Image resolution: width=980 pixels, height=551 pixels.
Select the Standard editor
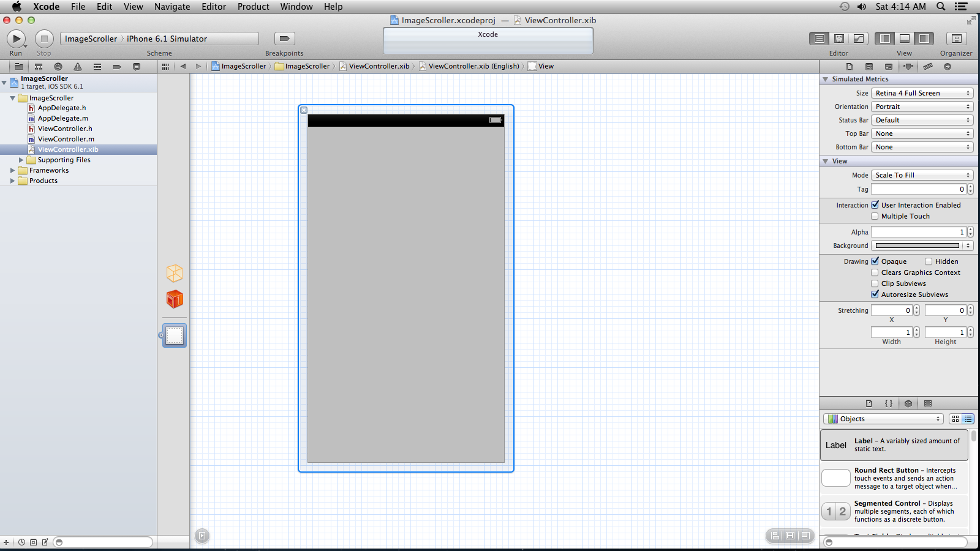(820, 39)
